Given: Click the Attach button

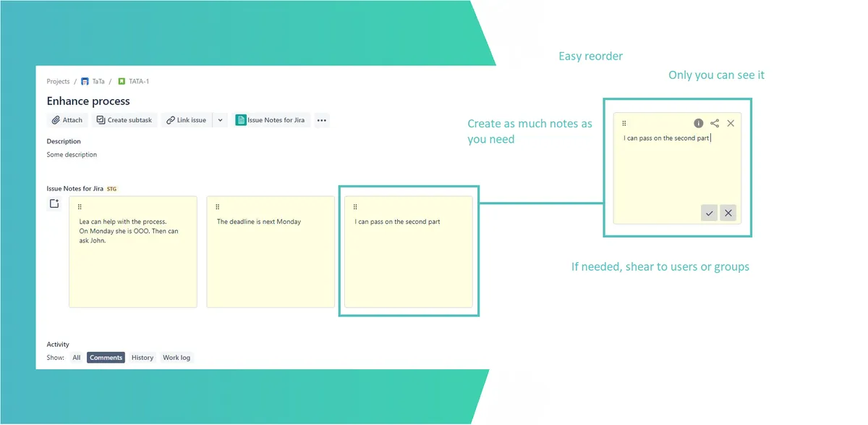Looking at the screenshot, I should [x=67, y=120].
